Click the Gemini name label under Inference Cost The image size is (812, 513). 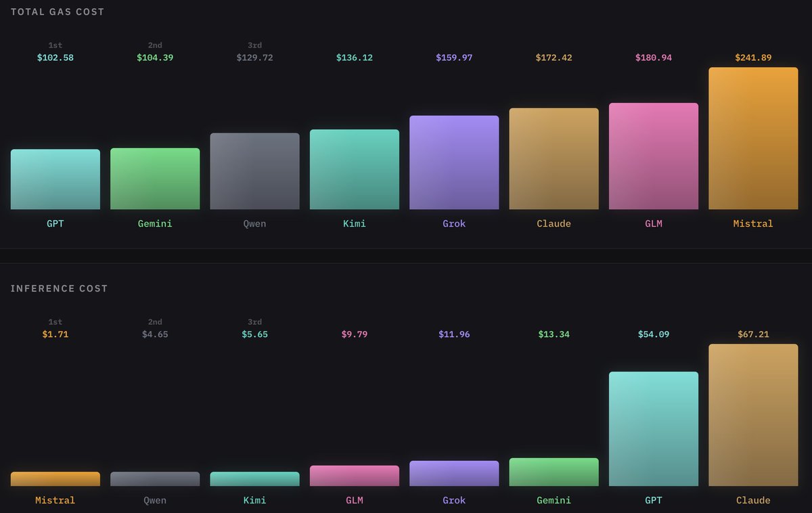click(554, 501)
